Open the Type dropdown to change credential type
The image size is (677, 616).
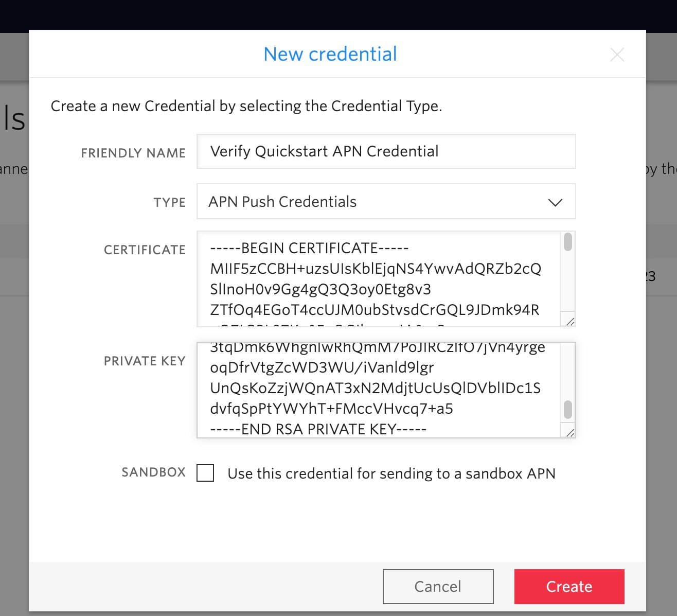point(386,202)
